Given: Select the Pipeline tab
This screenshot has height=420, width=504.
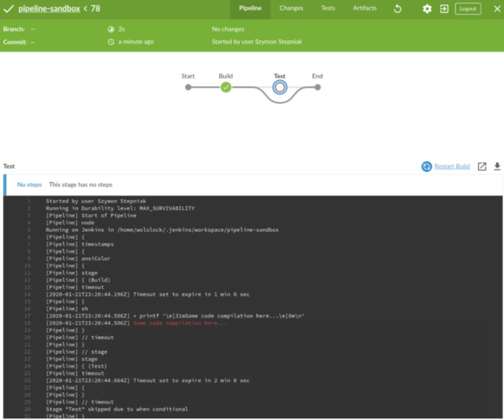Looking at the screenshot, I should [250, 8].
